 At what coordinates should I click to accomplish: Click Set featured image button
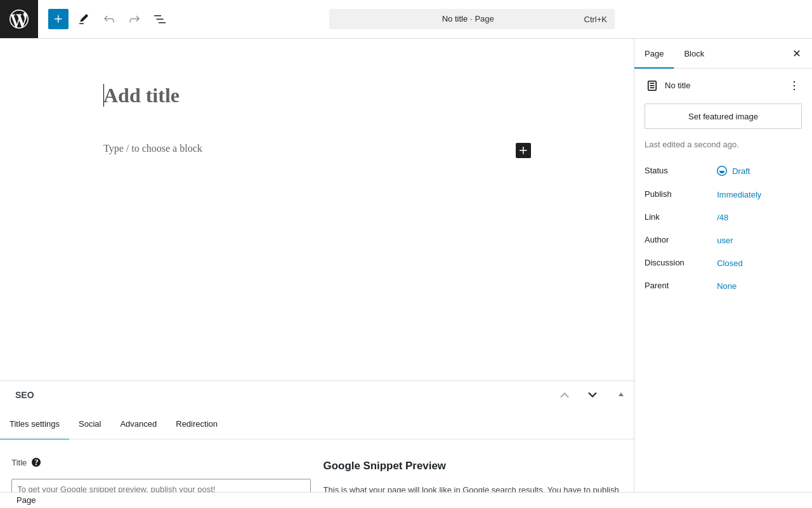click(723, 116)
